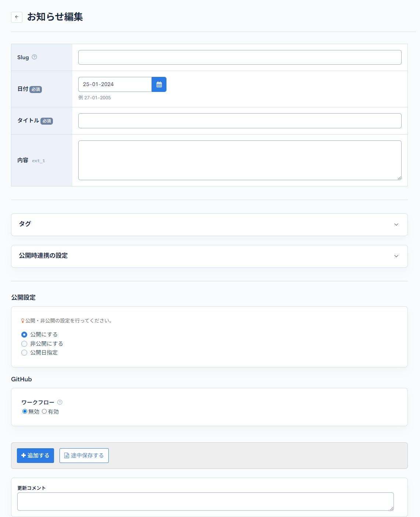Click the lightbulb icon in 公開設定 note
Viewport: 420px width, 517px height.
coord(23,320)
